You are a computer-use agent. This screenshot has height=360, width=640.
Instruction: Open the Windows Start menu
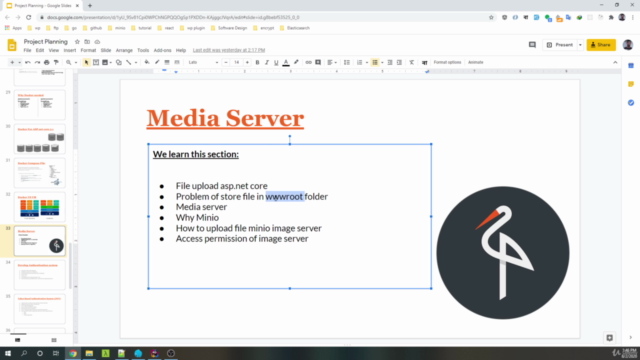click(8, 353)
